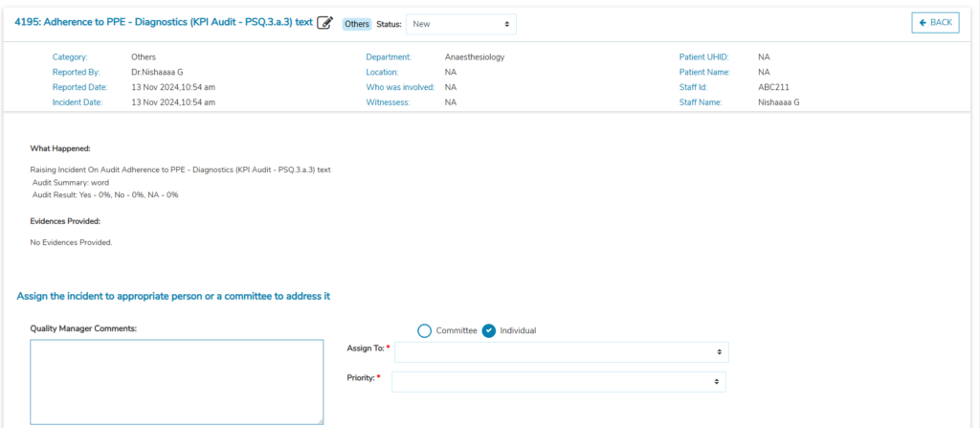Click the Audit Result percentages line

point(105,194)
